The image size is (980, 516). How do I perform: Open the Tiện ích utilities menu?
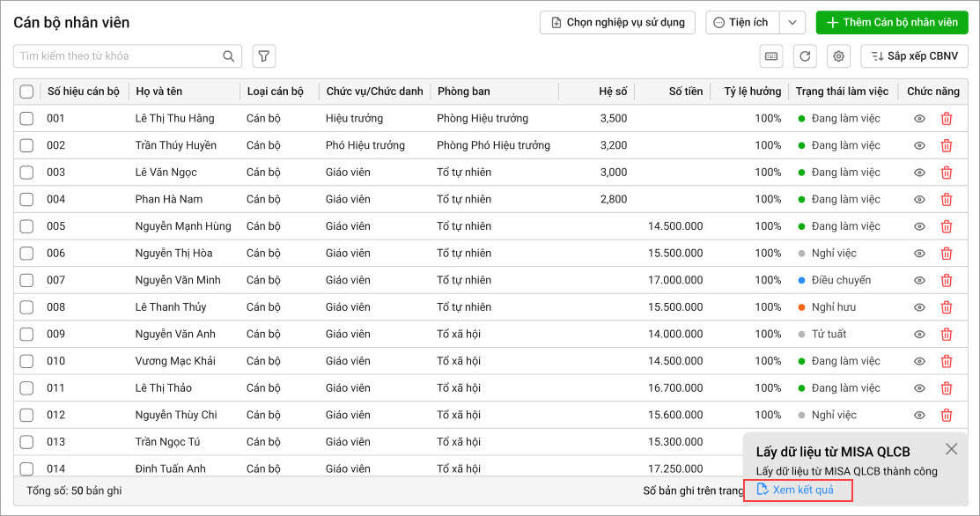(x=741, y=23)
